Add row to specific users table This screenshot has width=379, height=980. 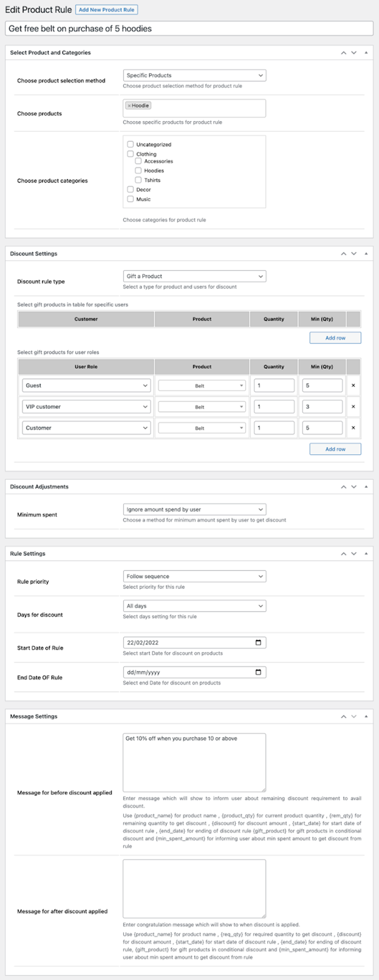point(335,338)
